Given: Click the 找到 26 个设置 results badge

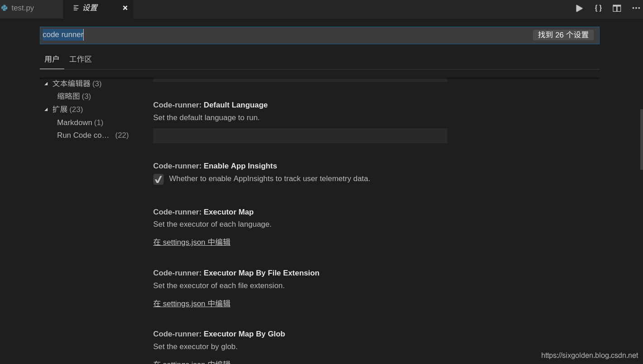Looking at the screenshot, I should pyautogui.click(x=563, y=35).
